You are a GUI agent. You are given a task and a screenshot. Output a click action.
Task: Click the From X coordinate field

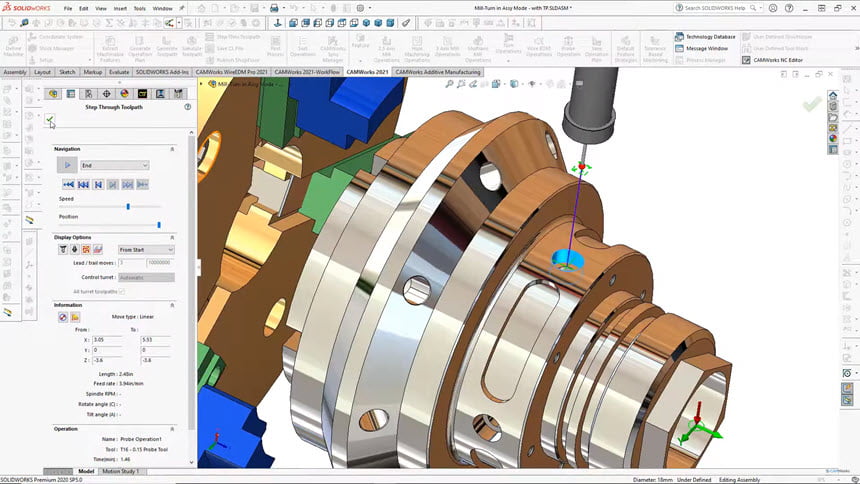tap(108, 340)
